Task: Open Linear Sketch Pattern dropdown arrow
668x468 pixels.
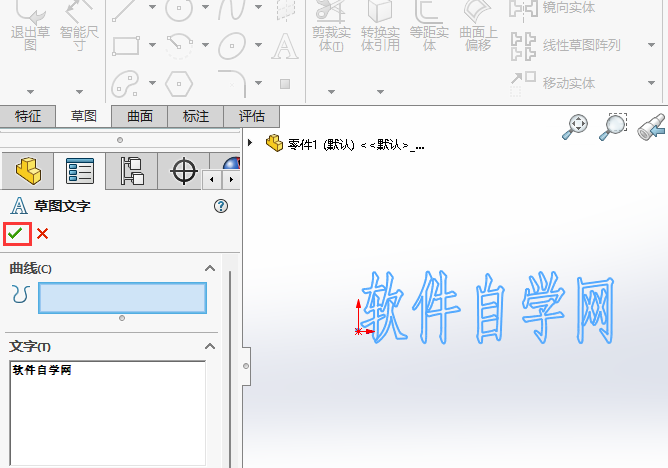Action: (651, 45)
